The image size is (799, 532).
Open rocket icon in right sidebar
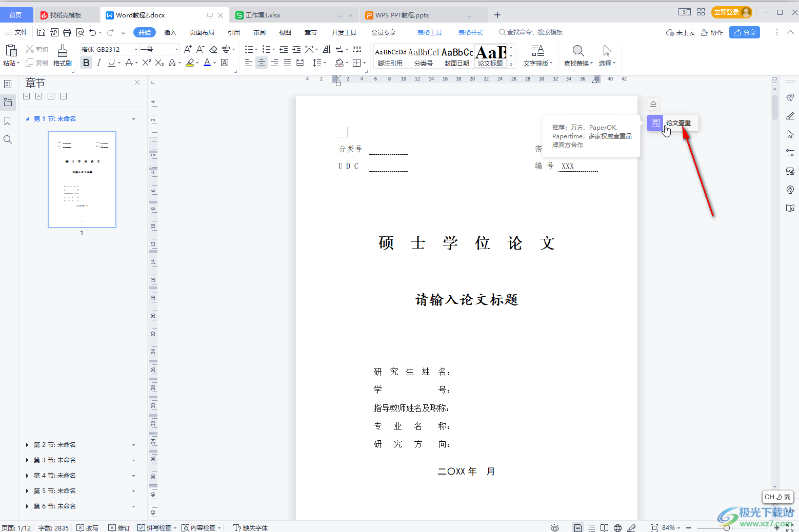pyautogui.click(x=790, y=97)
